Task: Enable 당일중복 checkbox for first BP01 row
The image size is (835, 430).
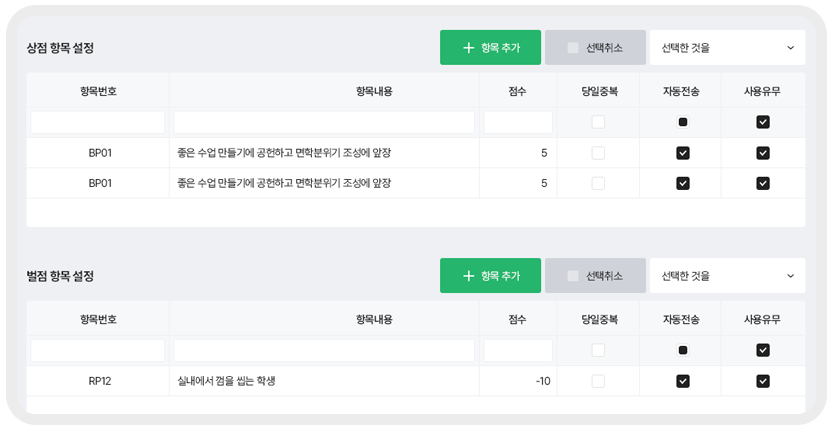Action: click(598, 153)
